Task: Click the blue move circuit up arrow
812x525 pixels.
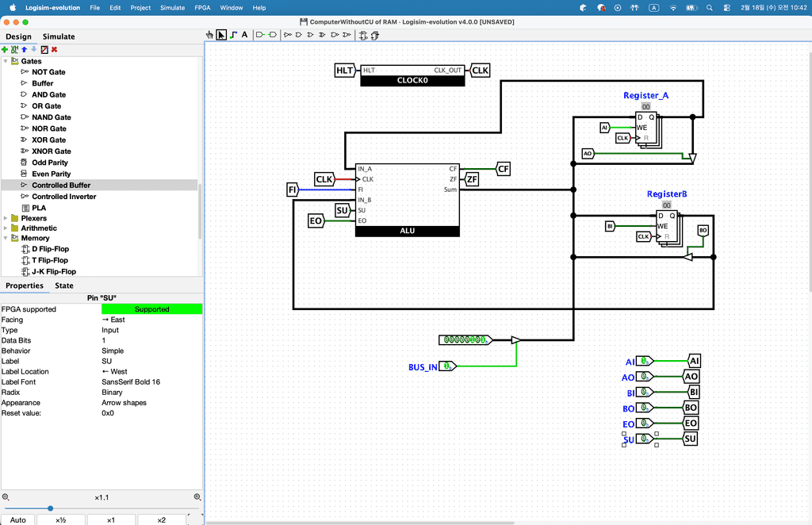Action: (x=25, y=49)
